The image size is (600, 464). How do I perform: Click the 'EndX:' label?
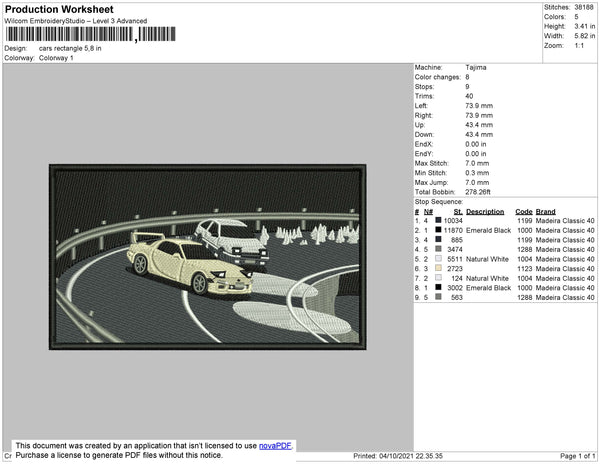click(x=424, y=144)
